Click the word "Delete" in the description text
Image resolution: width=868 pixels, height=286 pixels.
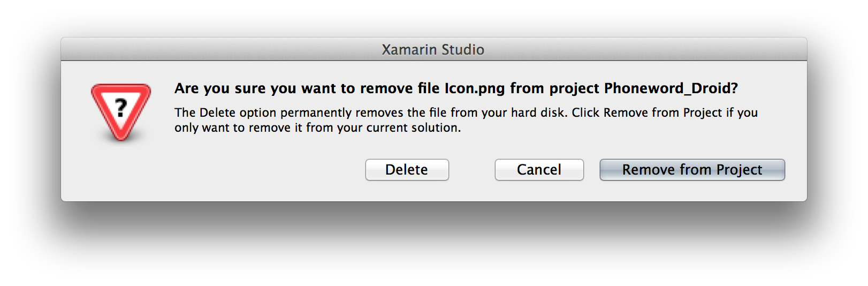[217, 113]
